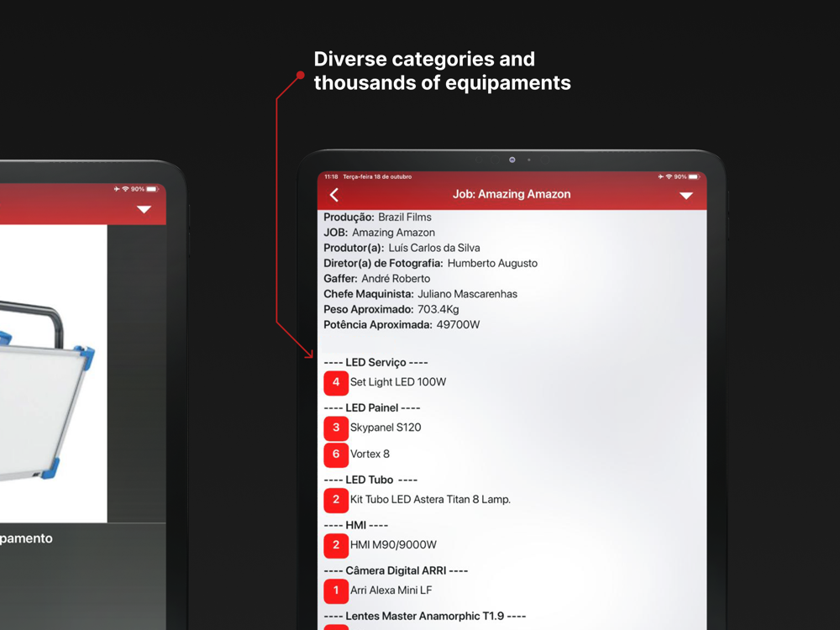
Task: Select Kit Tubo LED Astera Titan 8 Lamp.
Action: 430,499
